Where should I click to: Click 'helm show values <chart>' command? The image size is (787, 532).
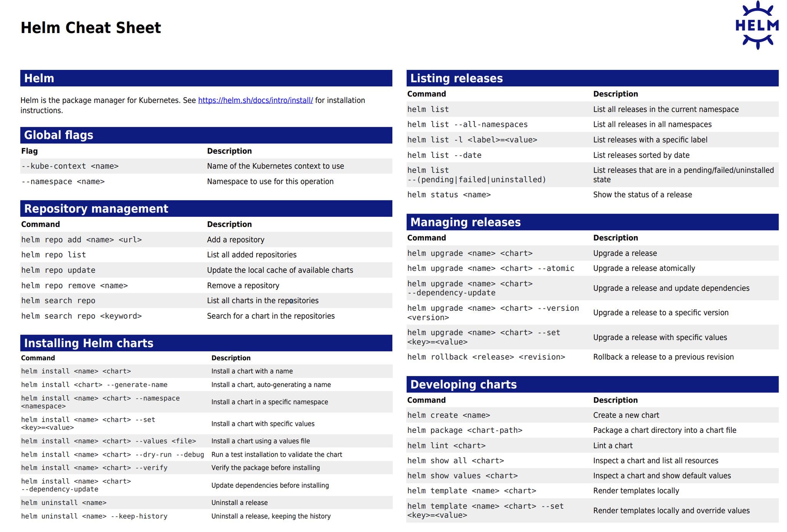pos(463,476)
